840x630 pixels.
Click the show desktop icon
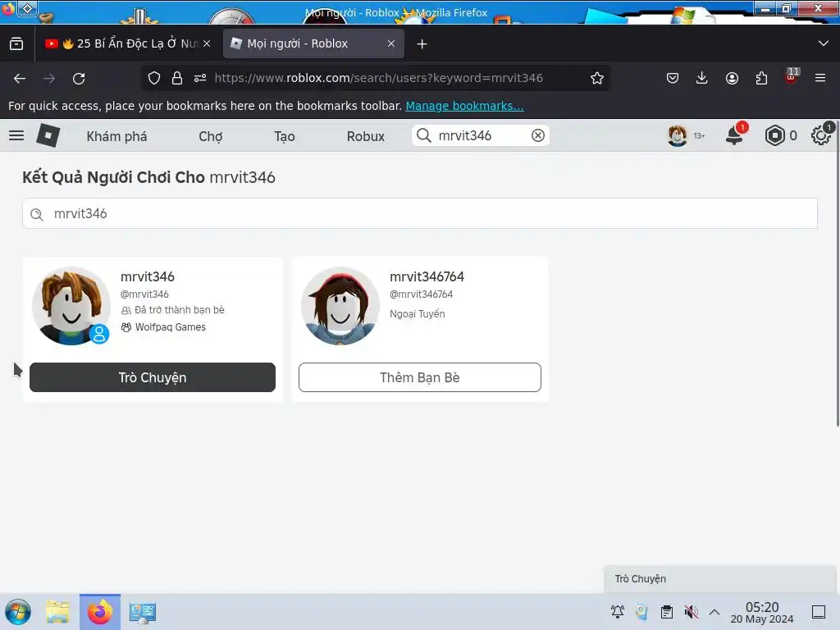click(819, 612)
